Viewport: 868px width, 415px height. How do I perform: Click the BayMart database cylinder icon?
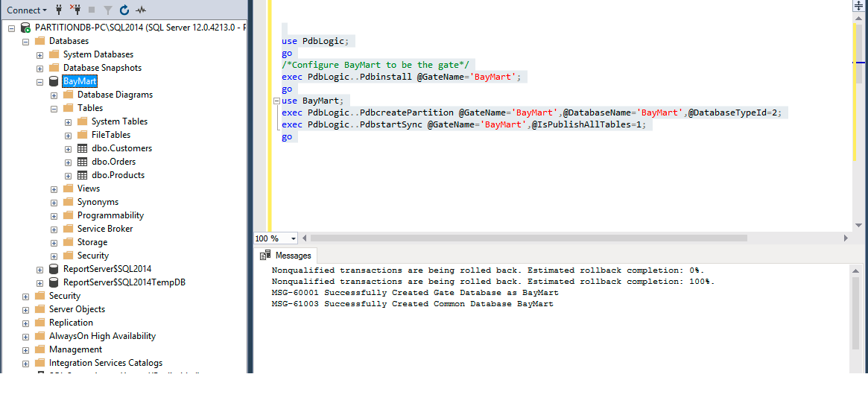(54, 81)
